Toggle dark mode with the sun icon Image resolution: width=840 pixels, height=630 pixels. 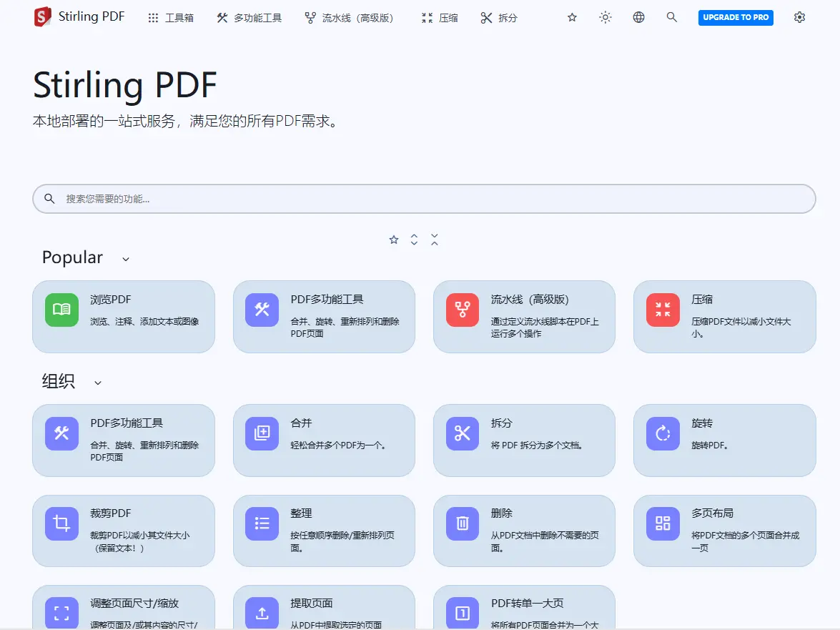coord(606,17)
